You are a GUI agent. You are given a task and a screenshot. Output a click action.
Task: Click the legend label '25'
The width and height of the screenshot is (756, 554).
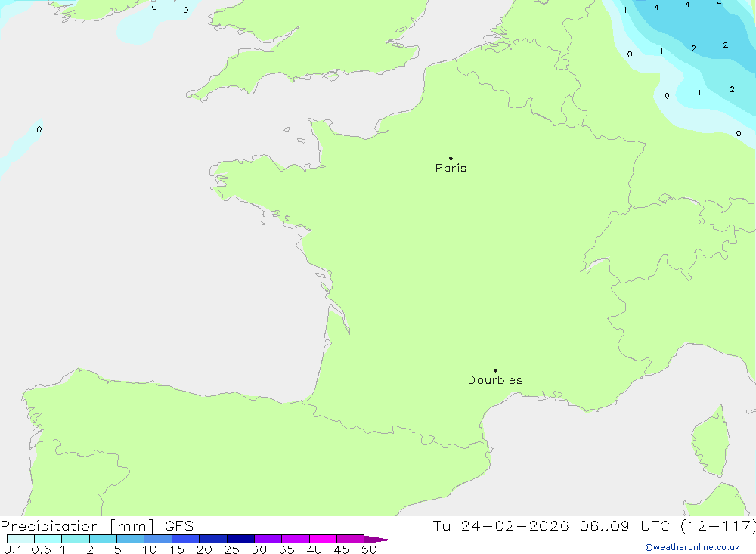tap(231, 549)
